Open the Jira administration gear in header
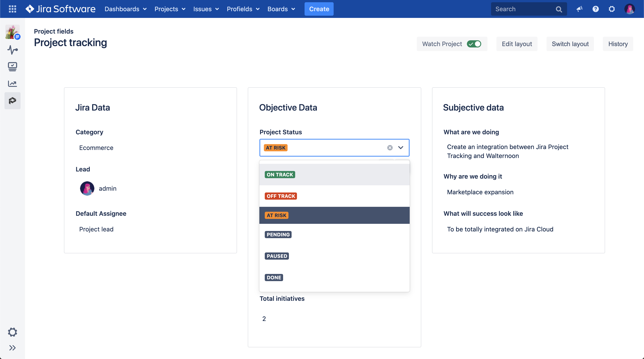Screen dimensions: 644x359 point(612,9)
